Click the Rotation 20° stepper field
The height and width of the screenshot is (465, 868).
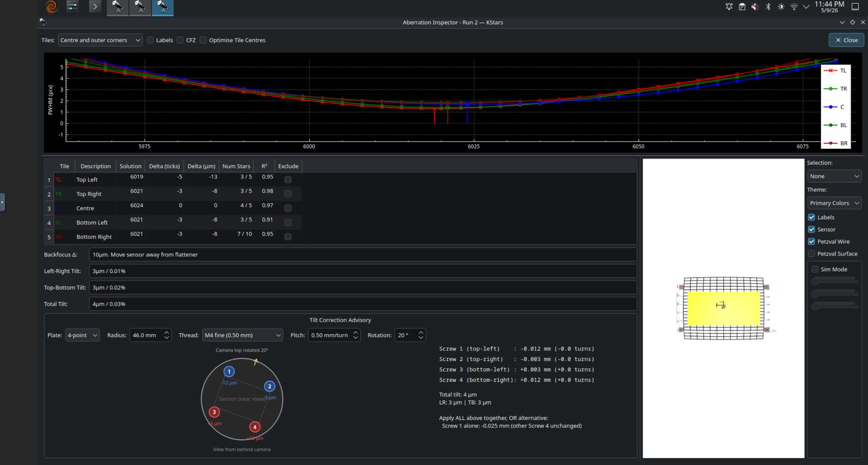[410, 335]
